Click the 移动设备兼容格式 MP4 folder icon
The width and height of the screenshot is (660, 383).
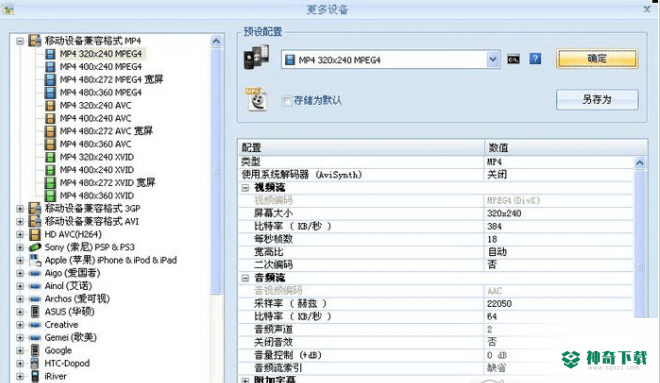click(35, 41)
